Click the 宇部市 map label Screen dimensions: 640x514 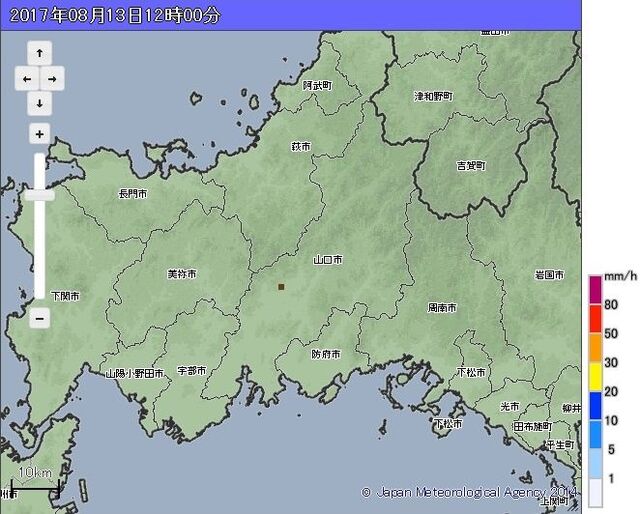pyautogui.click(x=192, y=371)
